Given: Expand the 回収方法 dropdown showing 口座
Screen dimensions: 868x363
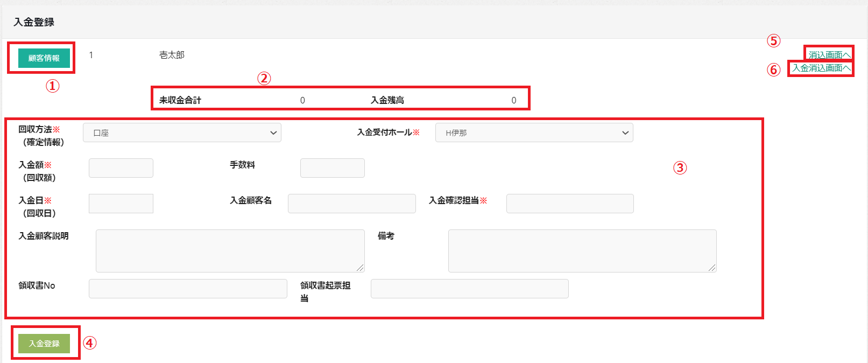Looking at the screenshot, I should click(182, 133).
